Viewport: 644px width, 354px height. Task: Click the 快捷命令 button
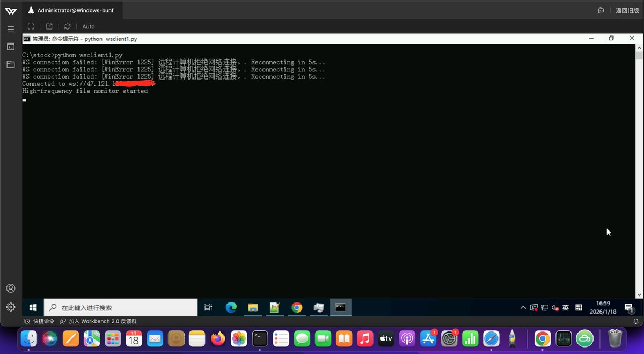click(x=40, y=321)
